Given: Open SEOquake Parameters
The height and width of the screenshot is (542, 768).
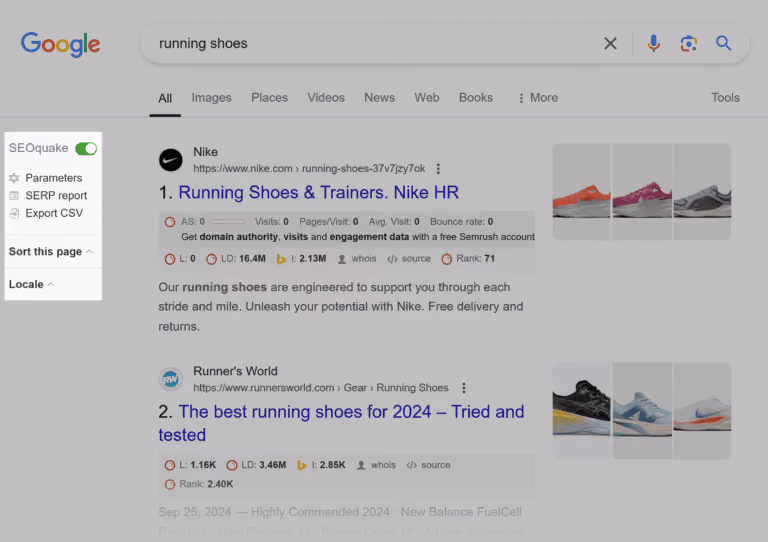Looking at the screenshot, I should tap(53, 178).
